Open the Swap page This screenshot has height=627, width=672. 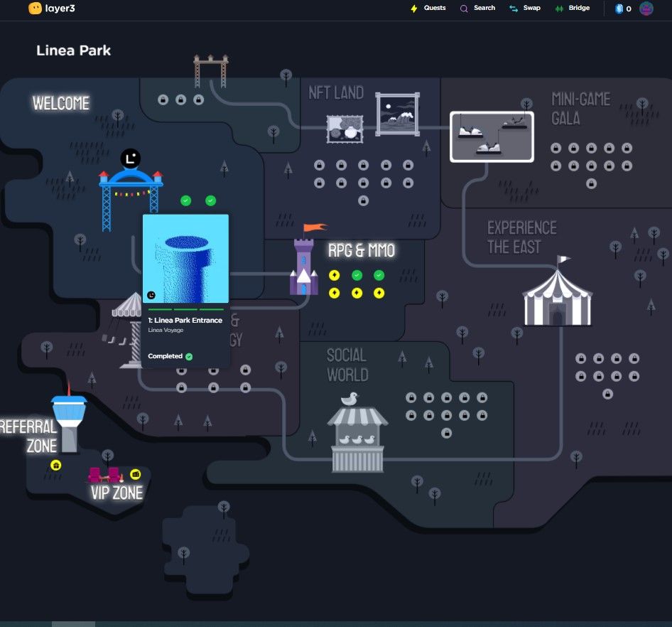(x=524, y=8)
